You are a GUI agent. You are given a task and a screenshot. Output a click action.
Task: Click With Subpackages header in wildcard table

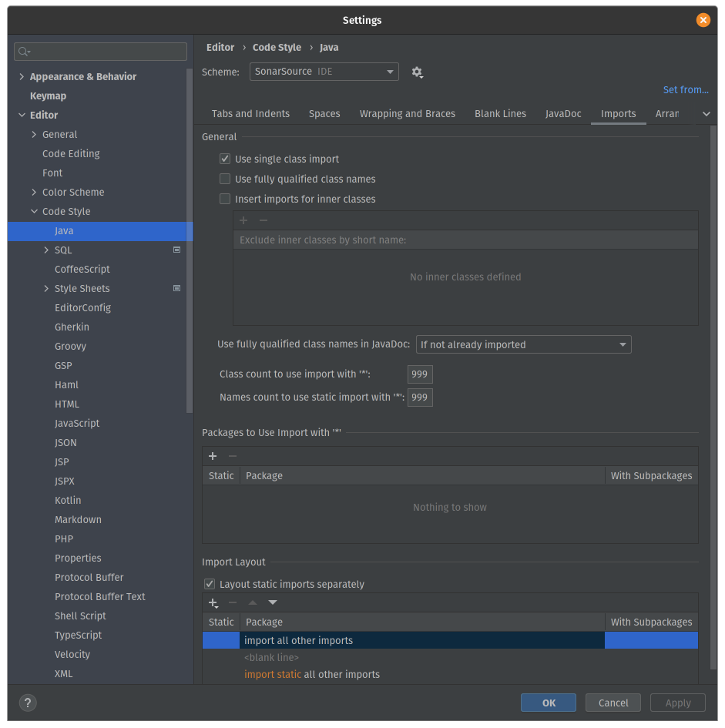(x=651, y=475)
